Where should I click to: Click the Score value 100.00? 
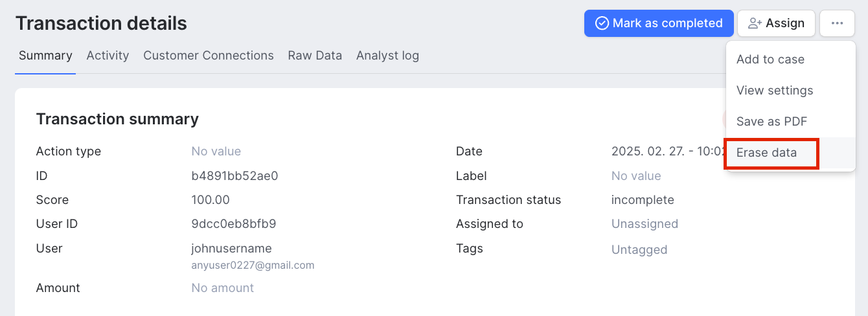[211, 200]
